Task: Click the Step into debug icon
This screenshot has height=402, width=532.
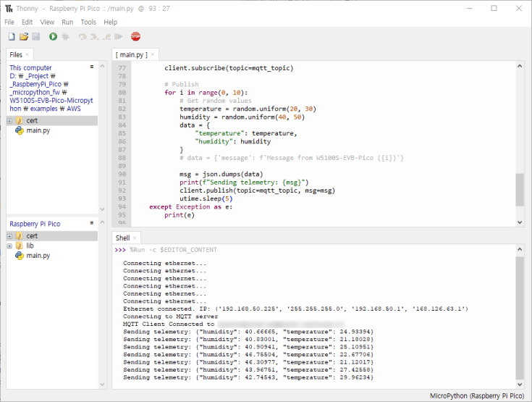Action: pyautogui.click(x=94, y=37)
